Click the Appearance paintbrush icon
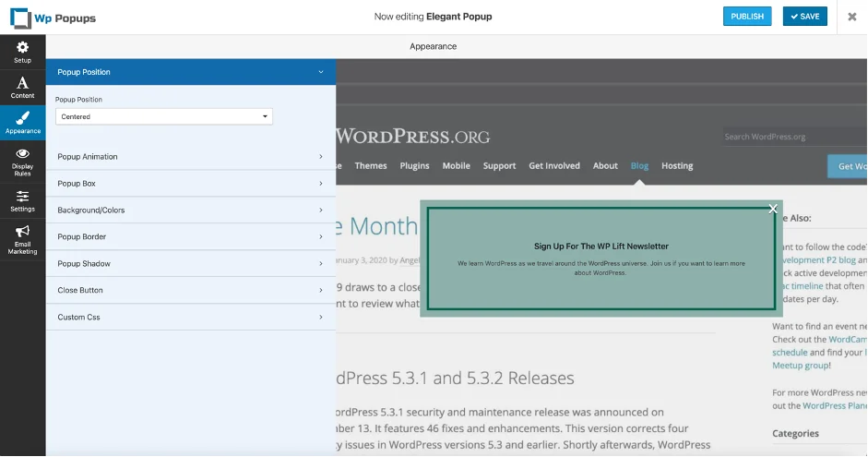 tap(22, 118)
